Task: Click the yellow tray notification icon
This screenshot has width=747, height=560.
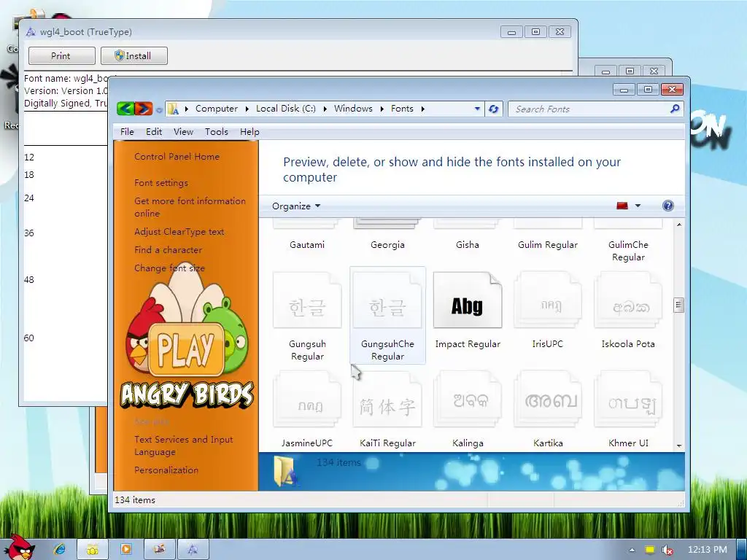Action: click(649, 550)
